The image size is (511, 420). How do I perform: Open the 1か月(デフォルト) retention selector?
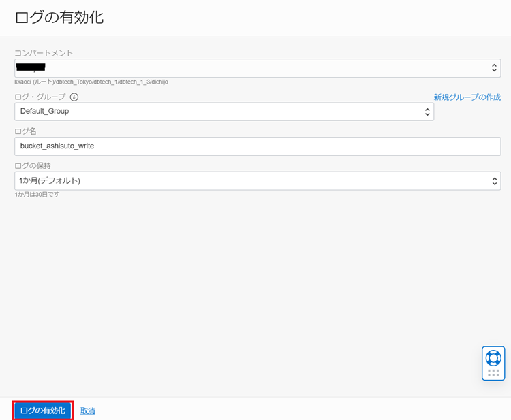(252, 180)
